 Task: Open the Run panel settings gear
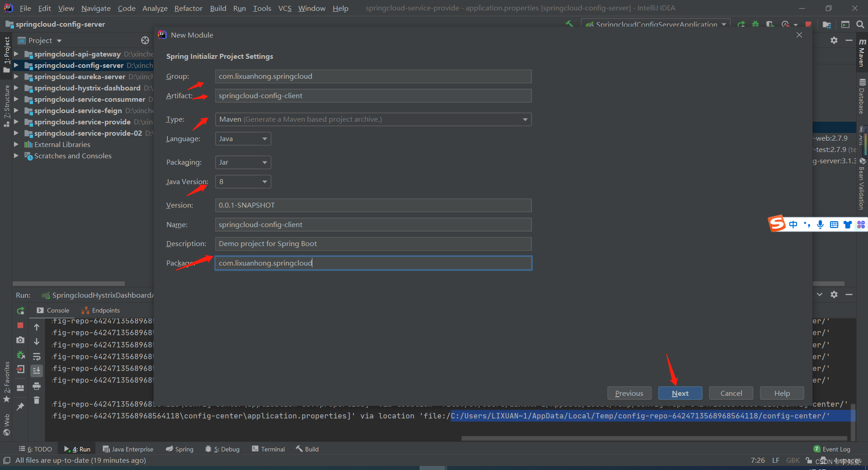click(834, 294)
